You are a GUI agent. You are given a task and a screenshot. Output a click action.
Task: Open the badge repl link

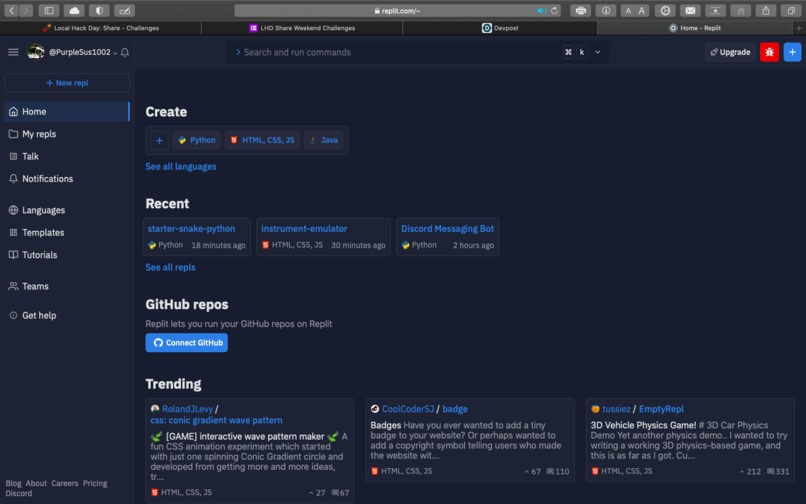pyautogui.click(x=455, y=409)
